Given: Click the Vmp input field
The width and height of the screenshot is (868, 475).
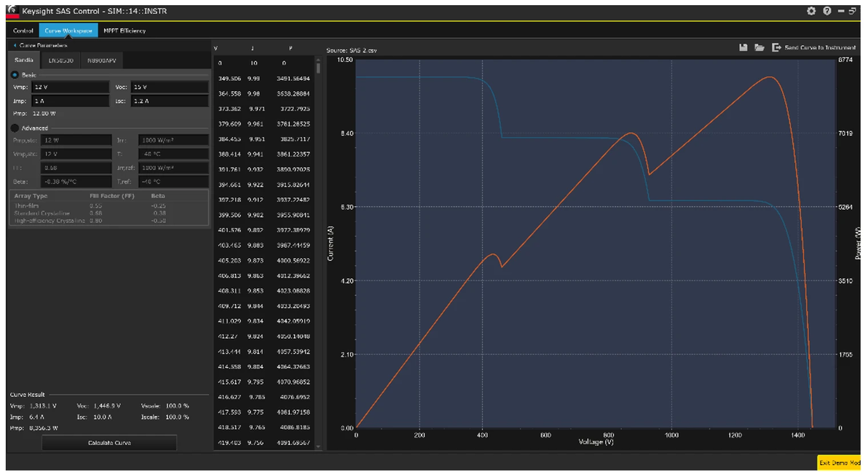Looking at the screenshot, I should point(71,87).
